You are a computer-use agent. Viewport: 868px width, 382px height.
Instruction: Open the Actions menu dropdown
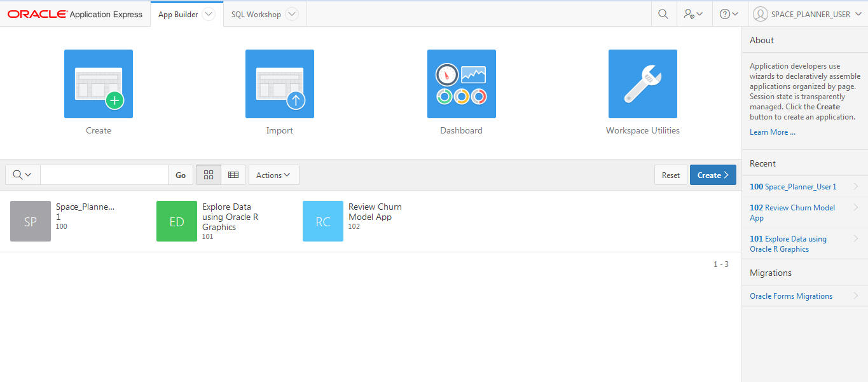coord(274,175)
